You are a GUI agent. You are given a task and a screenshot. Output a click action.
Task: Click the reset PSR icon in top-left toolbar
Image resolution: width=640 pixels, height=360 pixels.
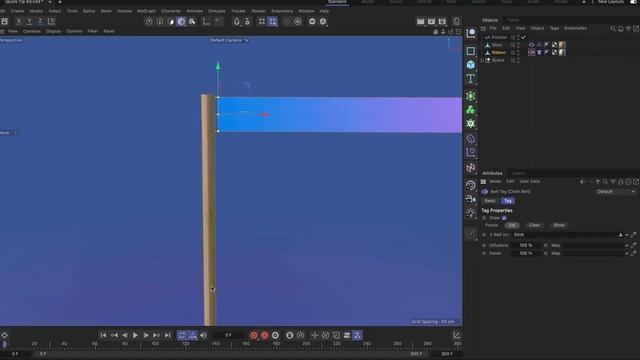[4, 21]
